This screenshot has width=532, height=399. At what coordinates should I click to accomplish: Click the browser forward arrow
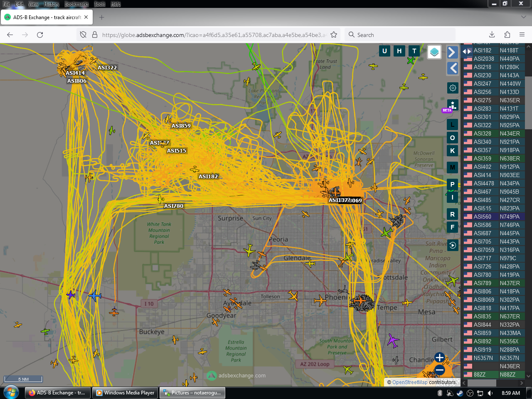[x=25, y=35]
